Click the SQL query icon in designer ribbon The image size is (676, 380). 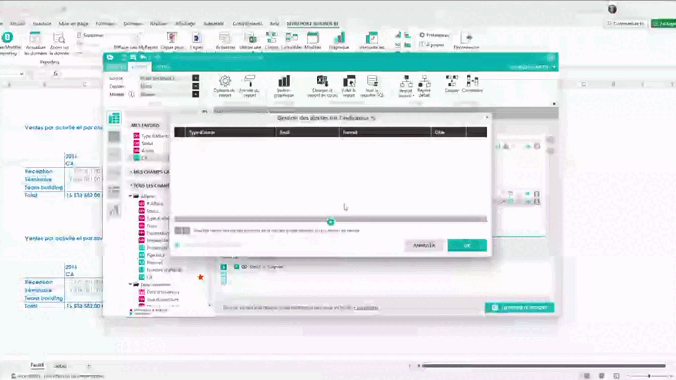372,81
